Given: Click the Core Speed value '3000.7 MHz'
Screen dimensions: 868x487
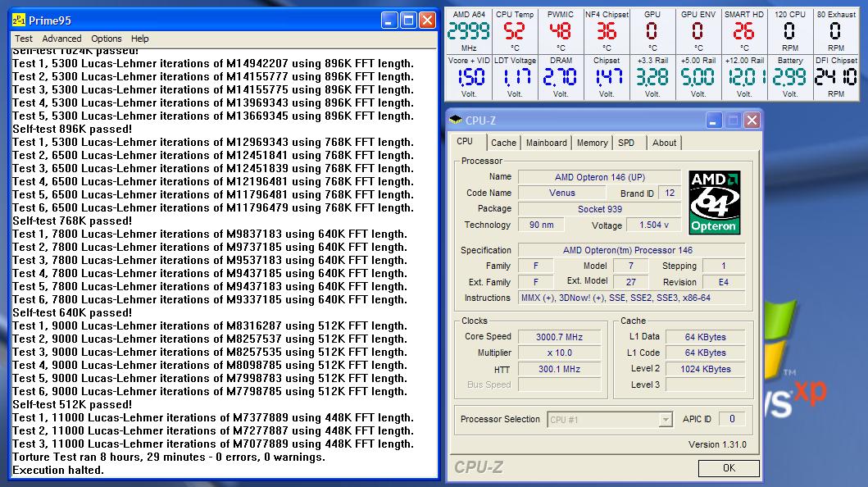Looking at the screenshot, I should coord(559,337).
